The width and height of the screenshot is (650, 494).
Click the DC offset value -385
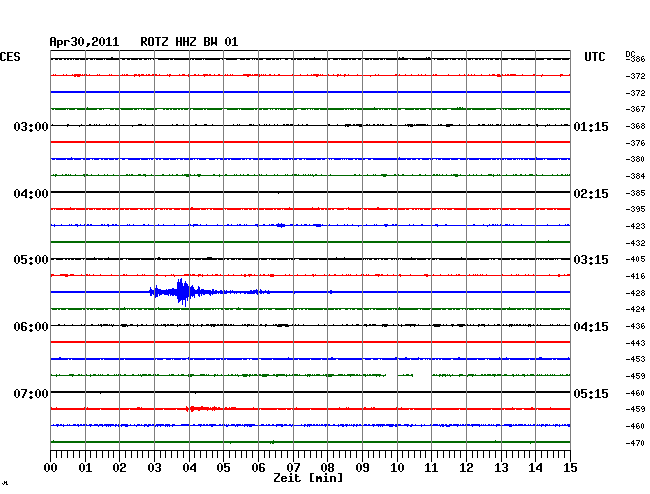(x=635, y=193)
